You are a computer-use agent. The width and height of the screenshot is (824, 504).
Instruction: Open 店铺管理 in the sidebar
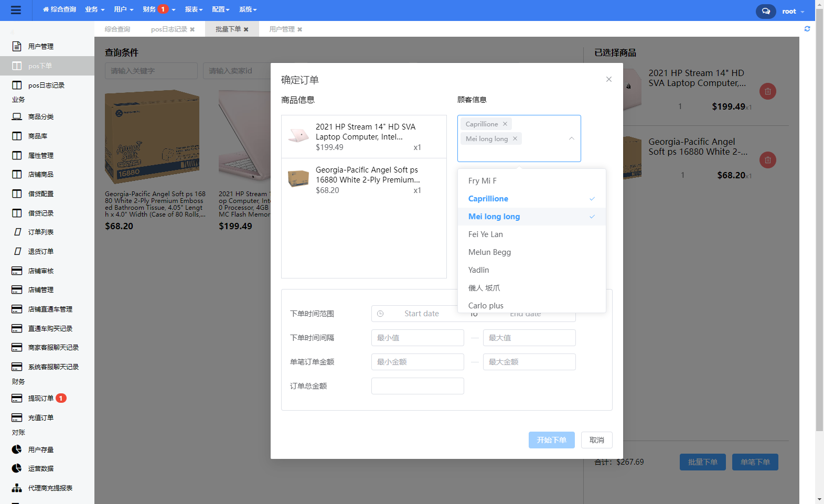47,289
